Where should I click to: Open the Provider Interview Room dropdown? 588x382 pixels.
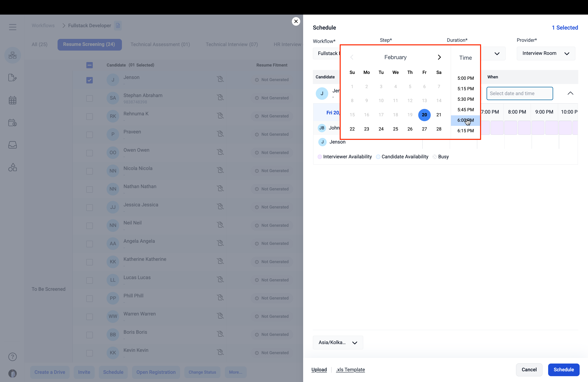pyautogui.click(x=546, y=53)
